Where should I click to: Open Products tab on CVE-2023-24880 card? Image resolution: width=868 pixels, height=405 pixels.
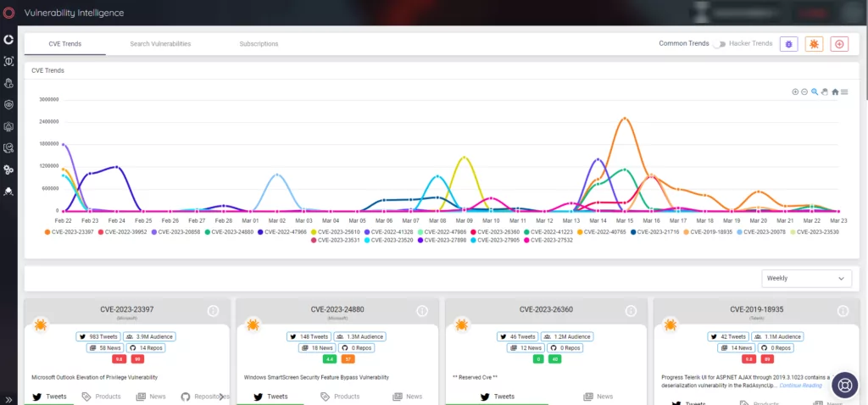pyautogui.click(x=340, y=397)
